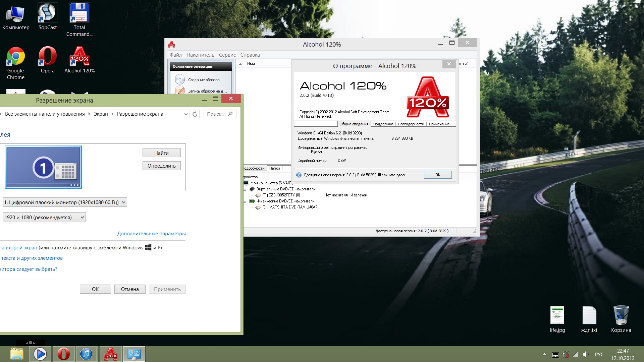Open the Сервис menu

coord(227,55)
